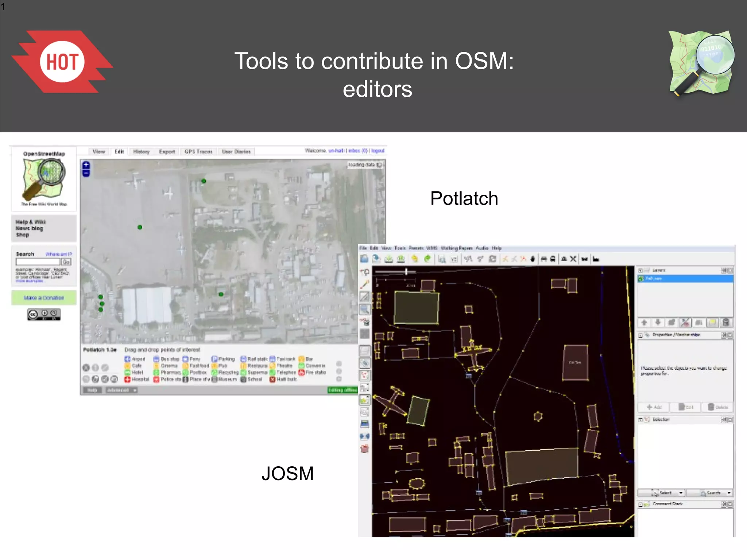The width and height of the screenshot is (747, 560).
Task: Open the News blog link
Action: (x=30, y=229)
